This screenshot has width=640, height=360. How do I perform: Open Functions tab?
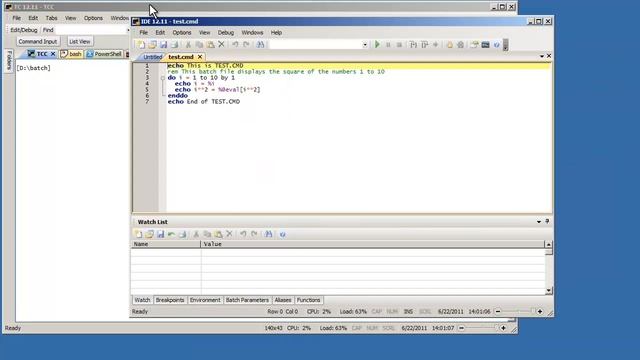308,300
